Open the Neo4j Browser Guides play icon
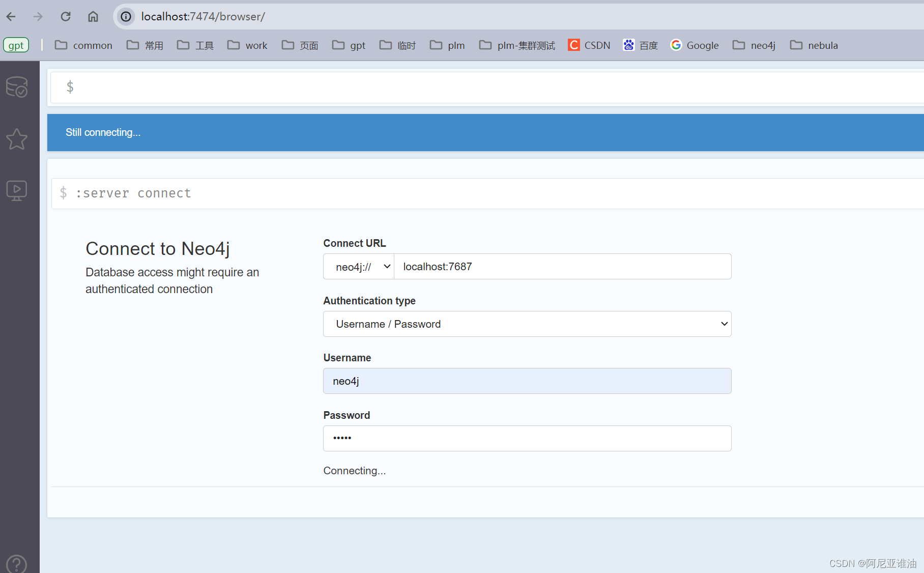This screenshot has width=924, height=573. click(17, 191)
